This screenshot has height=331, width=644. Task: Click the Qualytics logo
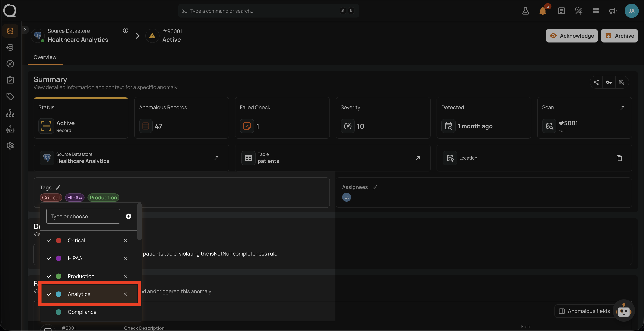click(10, 10)
